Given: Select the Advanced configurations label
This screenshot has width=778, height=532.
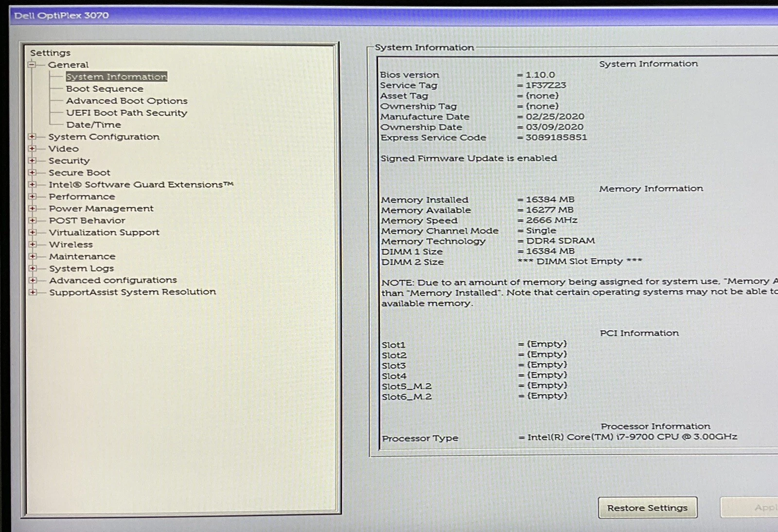Looking at the screenshot, I should [113, 280].
